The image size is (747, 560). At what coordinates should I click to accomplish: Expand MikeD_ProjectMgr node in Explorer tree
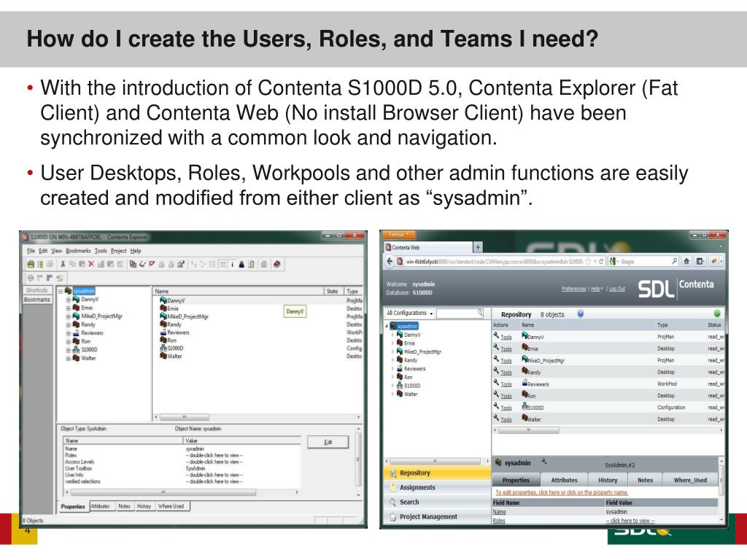(x=68, y=316)
